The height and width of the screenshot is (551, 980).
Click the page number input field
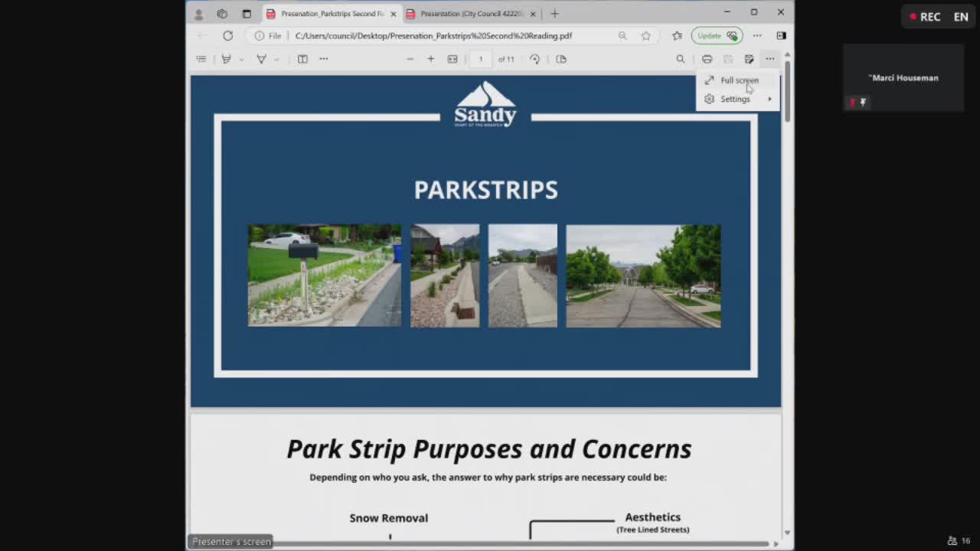pos(481,59)
